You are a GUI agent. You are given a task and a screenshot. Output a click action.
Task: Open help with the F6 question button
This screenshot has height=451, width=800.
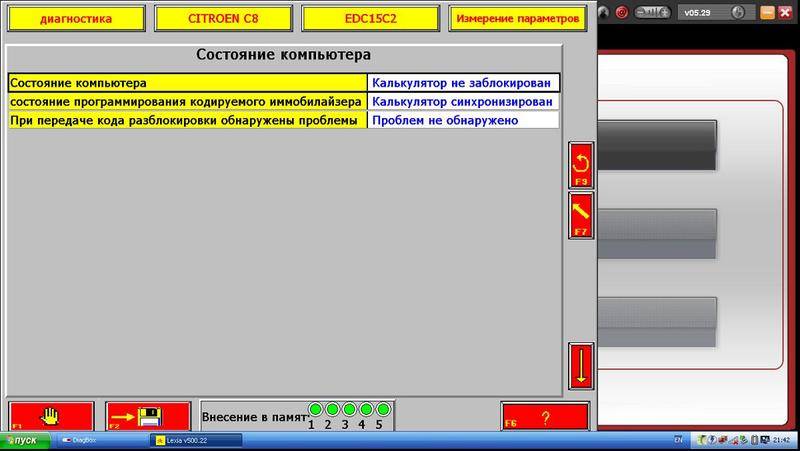pos(544,416)
